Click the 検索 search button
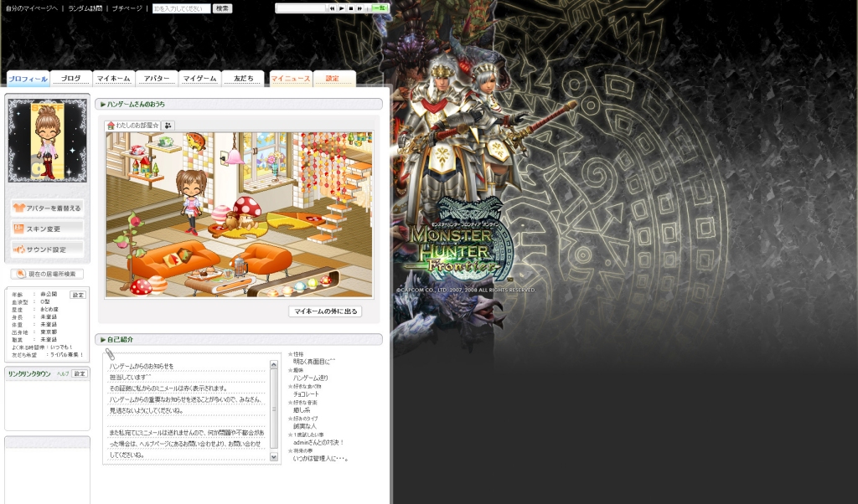 click(222, 8)
